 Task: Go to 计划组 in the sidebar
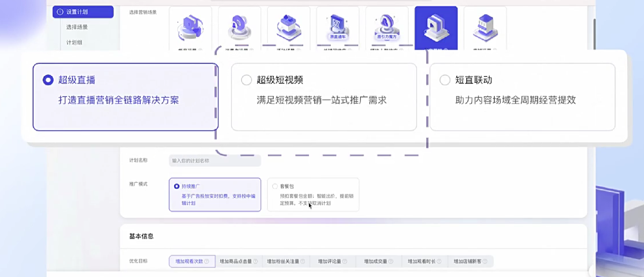pyautogui.click(x=74, y=42)
